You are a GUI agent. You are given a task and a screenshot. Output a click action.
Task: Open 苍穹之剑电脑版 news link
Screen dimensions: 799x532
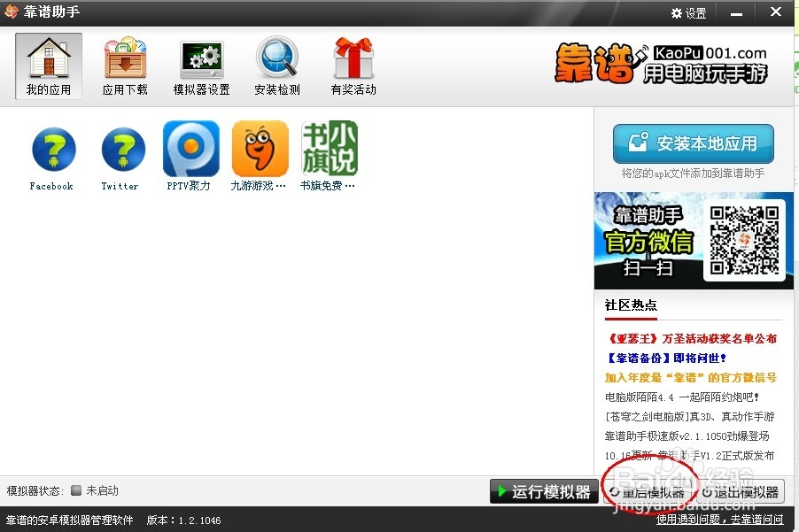(690, 416)
